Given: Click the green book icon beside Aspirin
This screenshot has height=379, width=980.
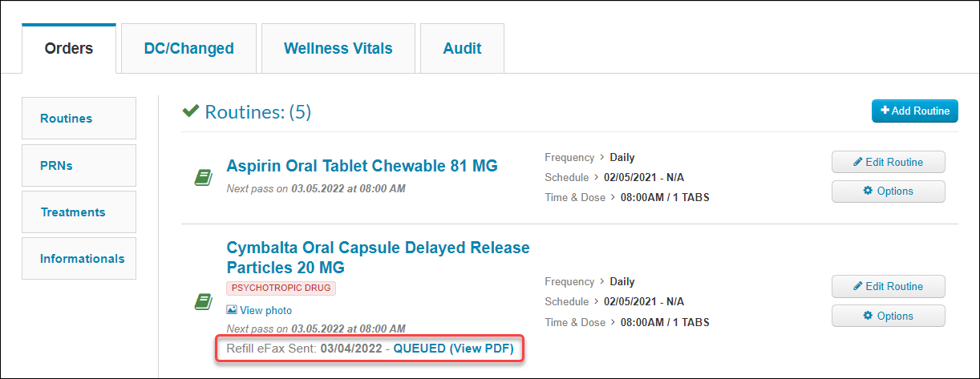Looking at the screenshot, I should pyautogui.click(x=203, y=178).
